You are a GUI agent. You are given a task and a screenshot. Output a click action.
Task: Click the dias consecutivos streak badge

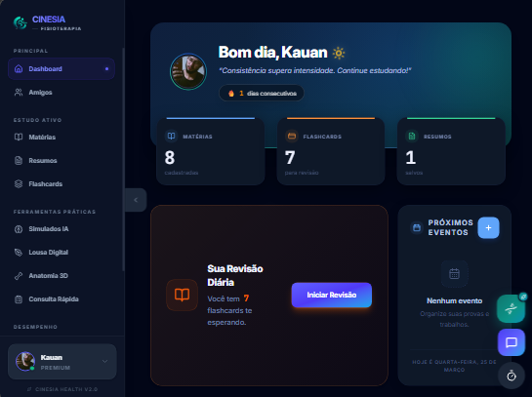click(x=262, y=93)
